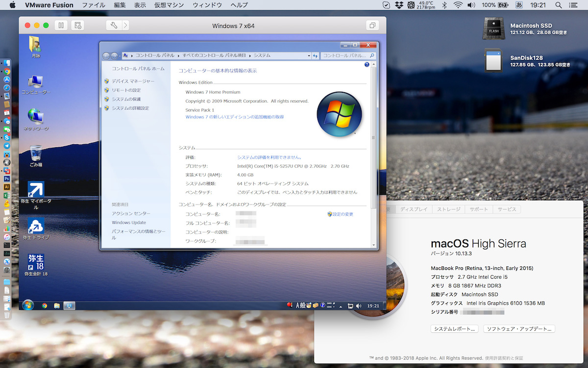The width and height of the screenshot is (588, 368).
Task: Pause the virtual machine from VMware toolbar
Action: click(61, 26)
